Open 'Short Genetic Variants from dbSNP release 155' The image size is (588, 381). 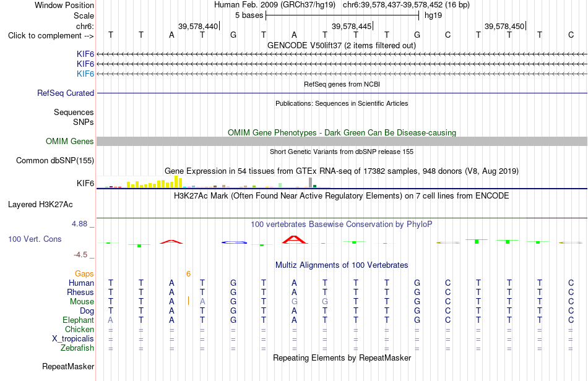coord(342,152)
